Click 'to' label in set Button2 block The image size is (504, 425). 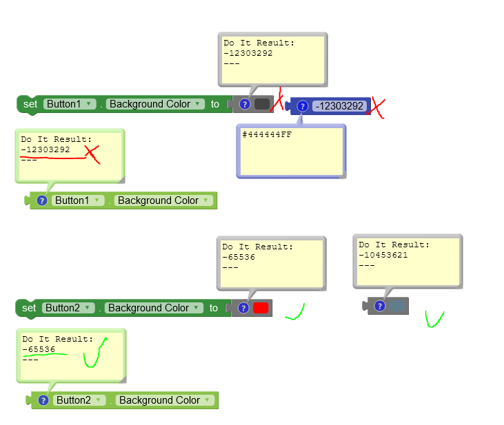[214, 308]
